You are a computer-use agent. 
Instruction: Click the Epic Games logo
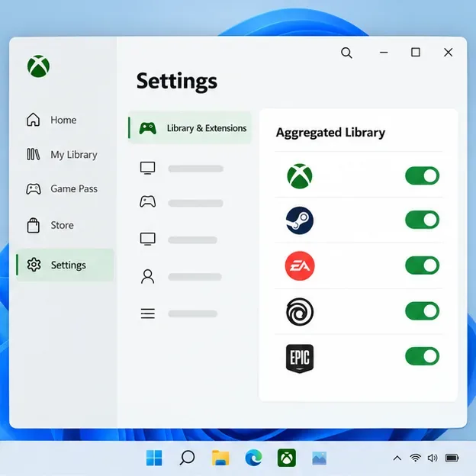click(x=300, y=359)
